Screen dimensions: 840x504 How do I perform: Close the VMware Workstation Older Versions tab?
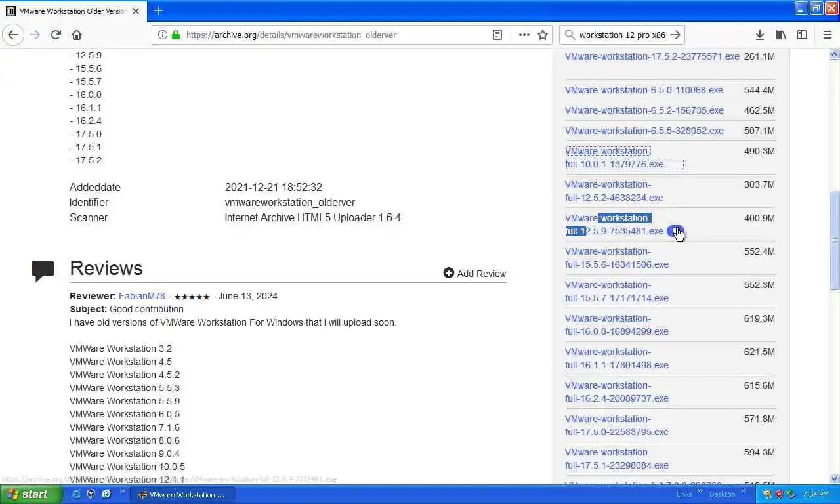[x=136, y=11]
